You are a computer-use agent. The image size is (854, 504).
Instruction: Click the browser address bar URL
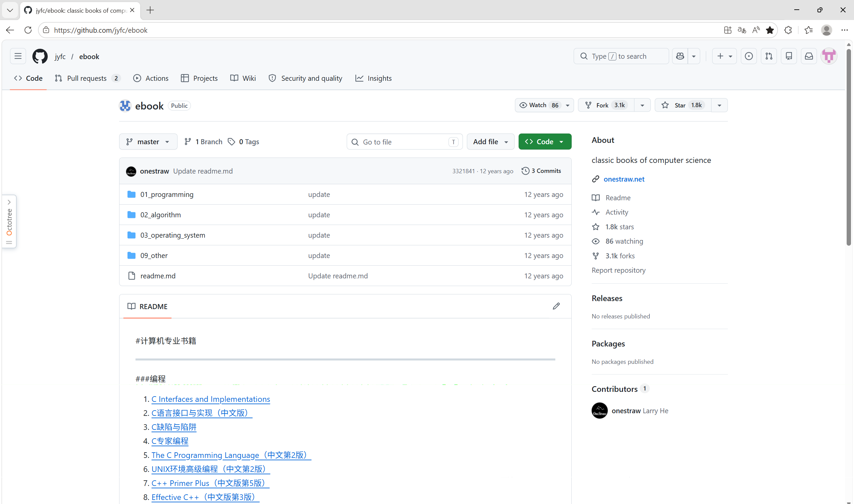(x=100, y=30)
